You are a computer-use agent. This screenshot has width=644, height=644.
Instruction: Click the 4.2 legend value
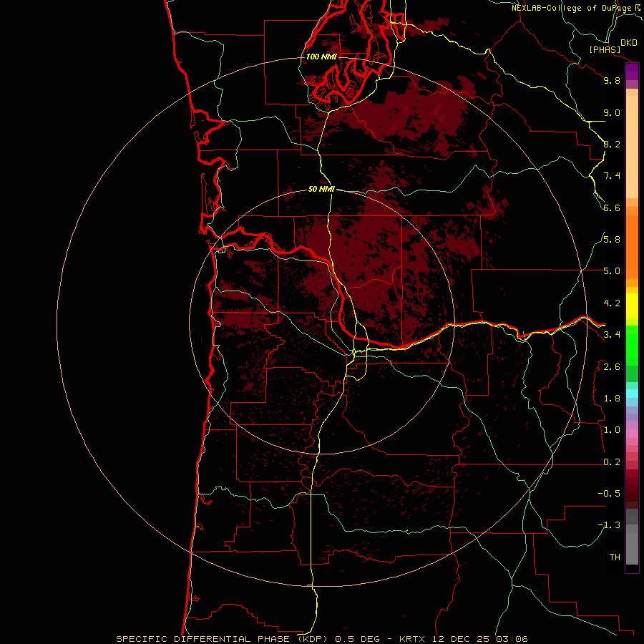612,303
